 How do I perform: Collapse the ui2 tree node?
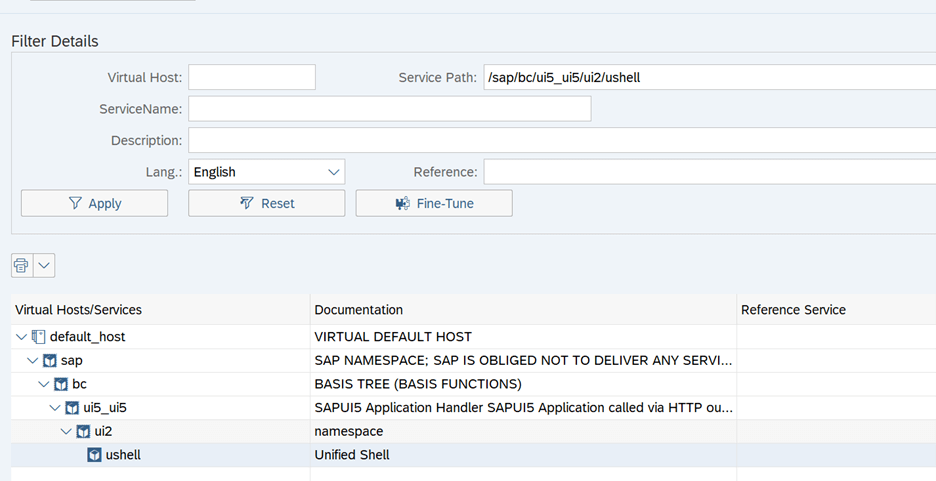coord(66,431)
